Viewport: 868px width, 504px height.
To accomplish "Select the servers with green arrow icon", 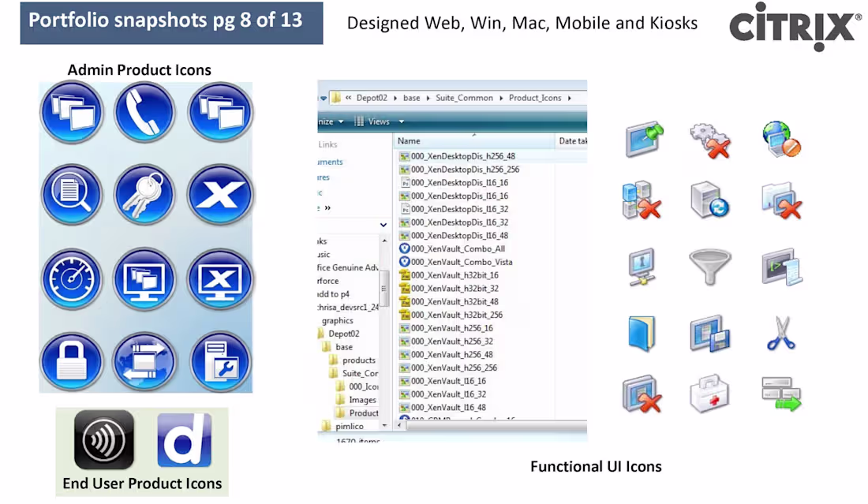I will tap(781, 394).
